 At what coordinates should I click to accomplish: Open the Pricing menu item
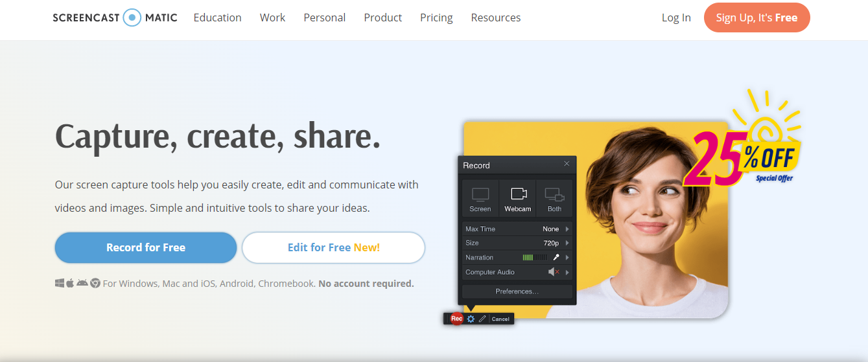(x=436, y=17)
